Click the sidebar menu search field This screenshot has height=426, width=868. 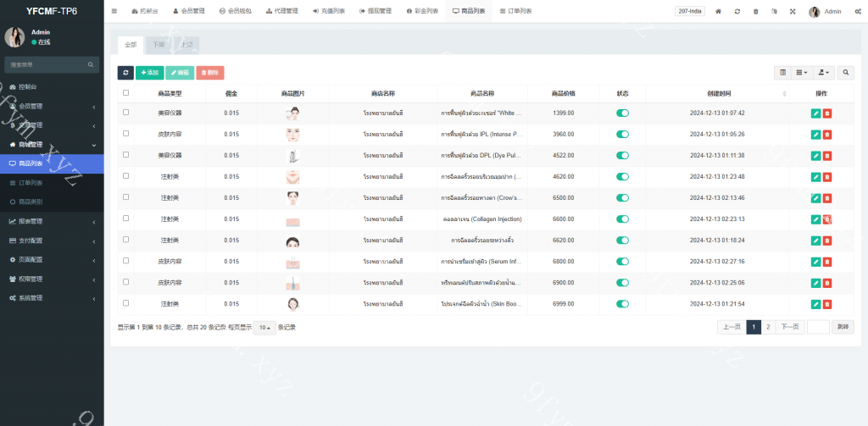[47, 64]
